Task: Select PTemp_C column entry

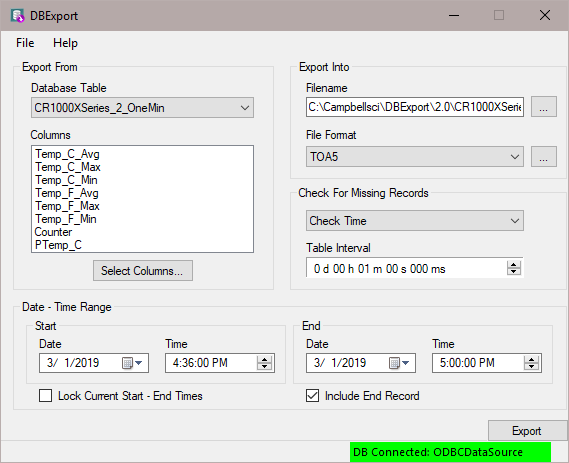Action: click(x=58, y=245)
